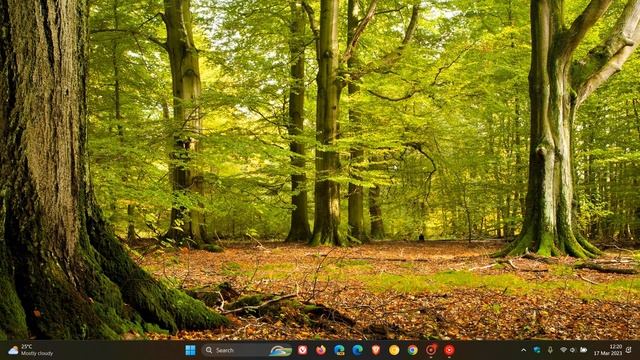Screen dimensions: 640x360
Task: Click the blue tray icon beside the chevron
Action: click(537, 350)
